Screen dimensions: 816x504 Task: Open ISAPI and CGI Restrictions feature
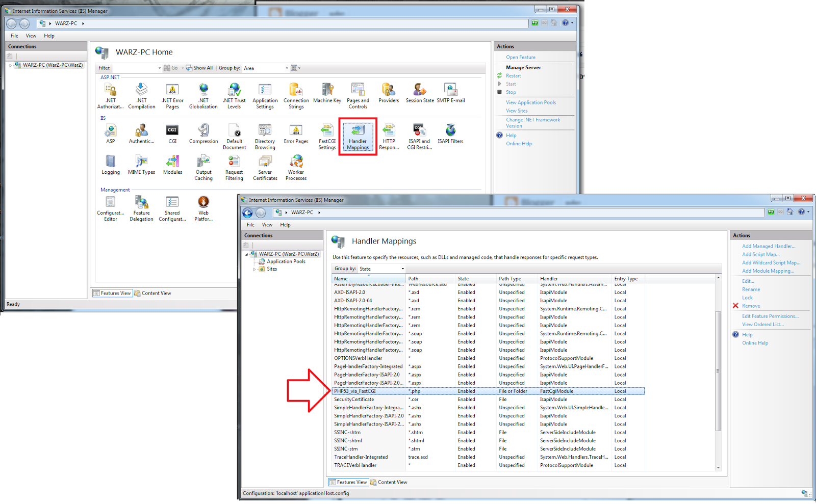click(420, 137)
